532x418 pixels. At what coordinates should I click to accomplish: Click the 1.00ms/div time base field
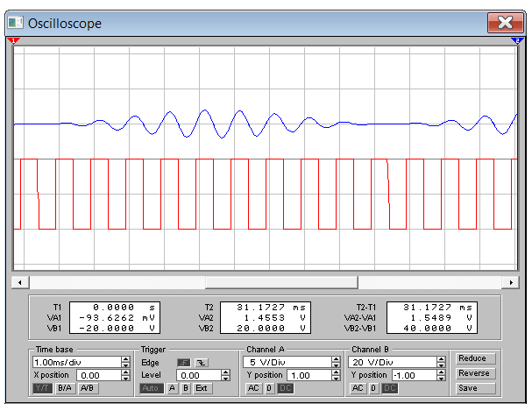click(77, 363)
